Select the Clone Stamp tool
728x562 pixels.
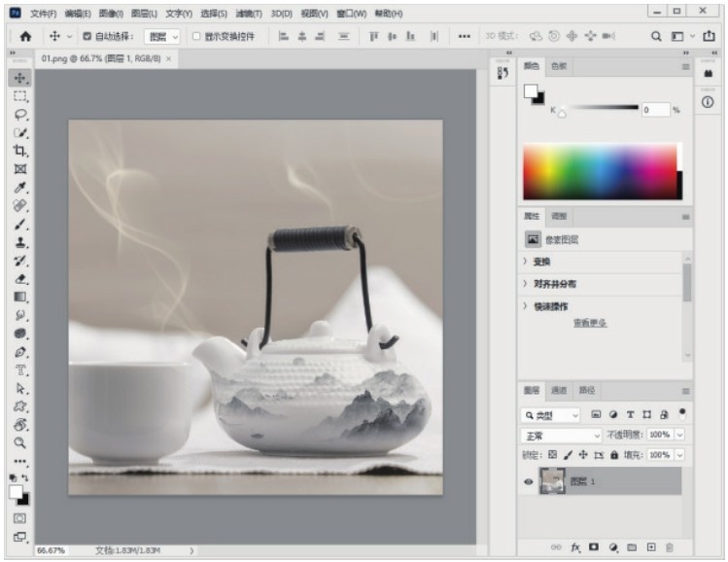[x=19, y=242]
